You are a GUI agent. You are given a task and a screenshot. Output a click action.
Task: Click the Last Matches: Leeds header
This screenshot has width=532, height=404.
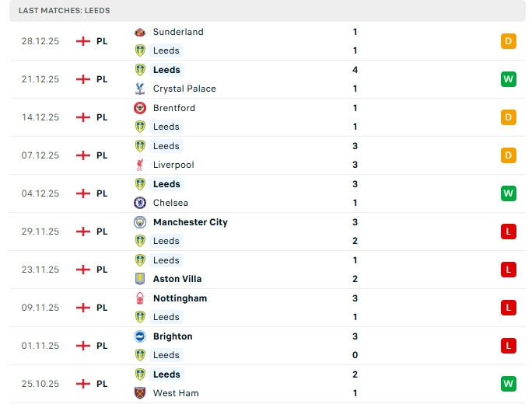65,11
